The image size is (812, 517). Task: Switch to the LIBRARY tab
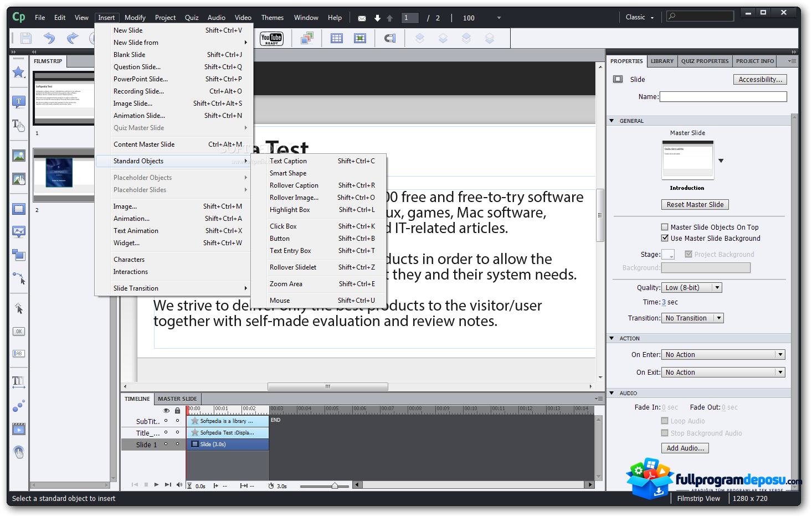pyautogui.click(x=662, y=61)
